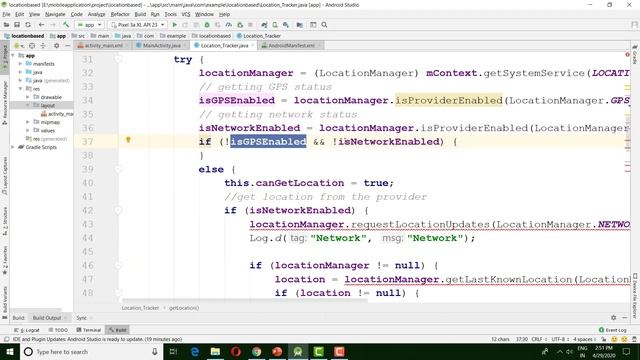Open the Navigate menu
This screenshot has width=640, height=360.
[55, 14]
